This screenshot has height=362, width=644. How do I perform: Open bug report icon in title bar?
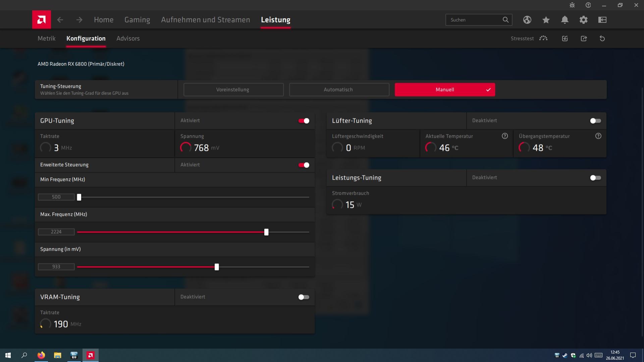tap(572, 5)
